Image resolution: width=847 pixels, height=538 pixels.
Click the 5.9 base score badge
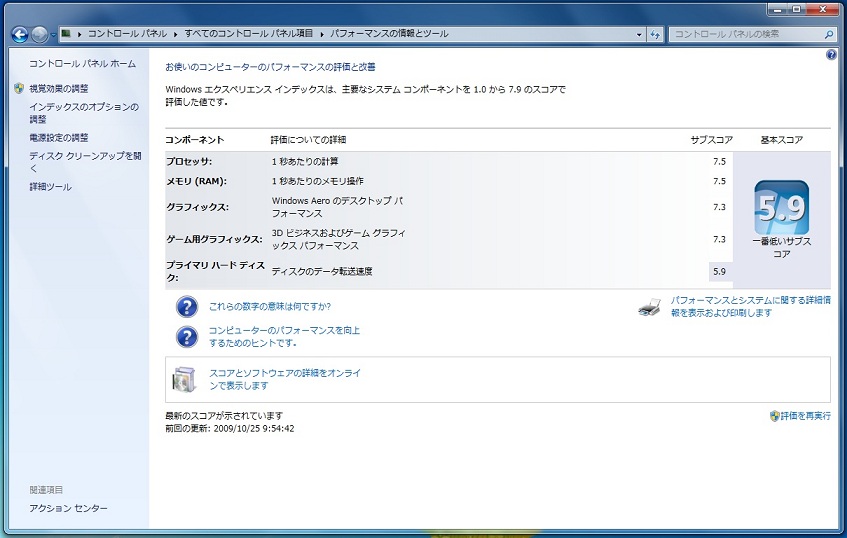tap(782, 207)
